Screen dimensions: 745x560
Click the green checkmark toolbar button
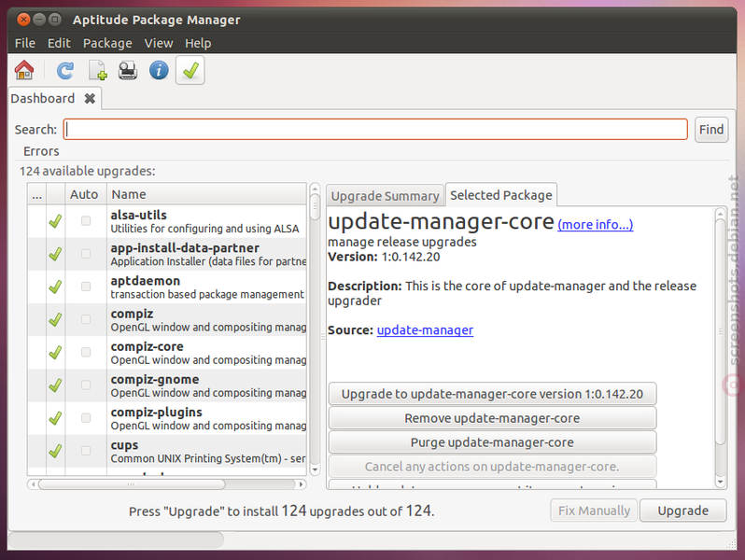pyautogui.click(x=190, y=70)
